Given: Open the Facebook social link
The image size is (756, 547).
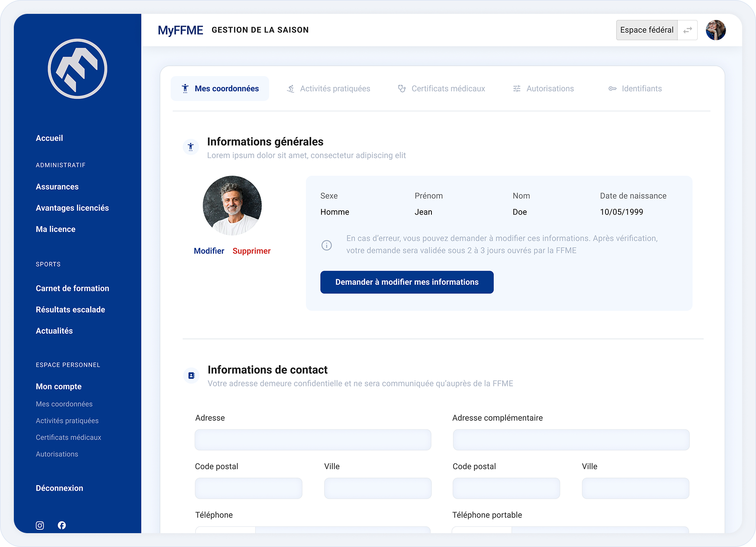Looking at the screenshot, I should (62, 525).
